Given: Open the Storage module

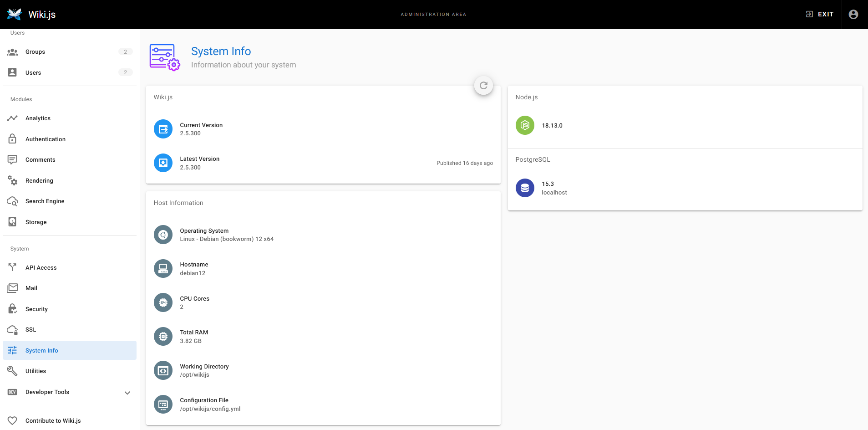Looking at the screenshot, I should (70, 222).
